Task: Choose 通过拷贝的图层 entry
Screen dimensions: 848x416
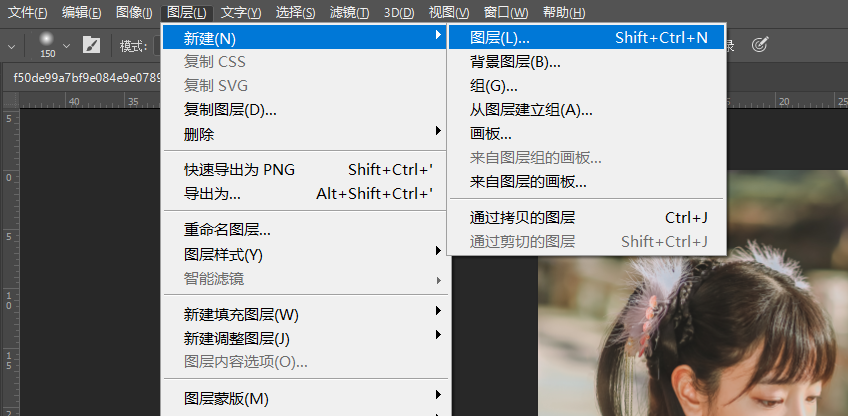Action: (x=586, y=217)
